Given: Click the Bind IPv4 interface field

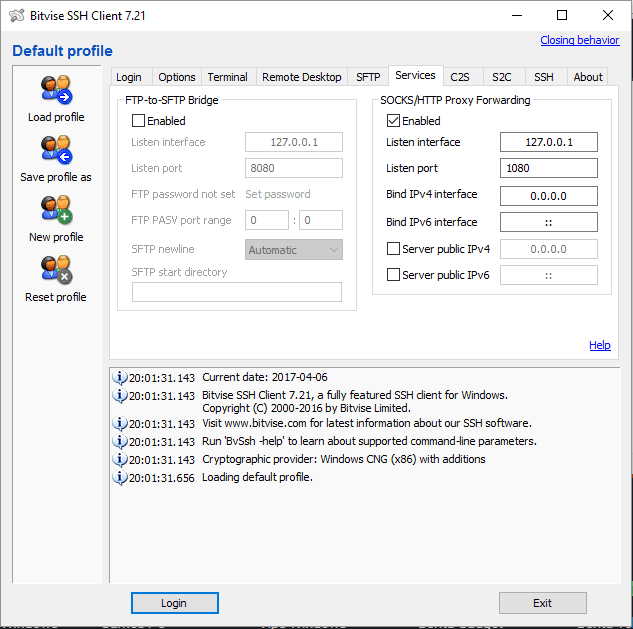Looking at the screenshot, I should tap(549, 196).
